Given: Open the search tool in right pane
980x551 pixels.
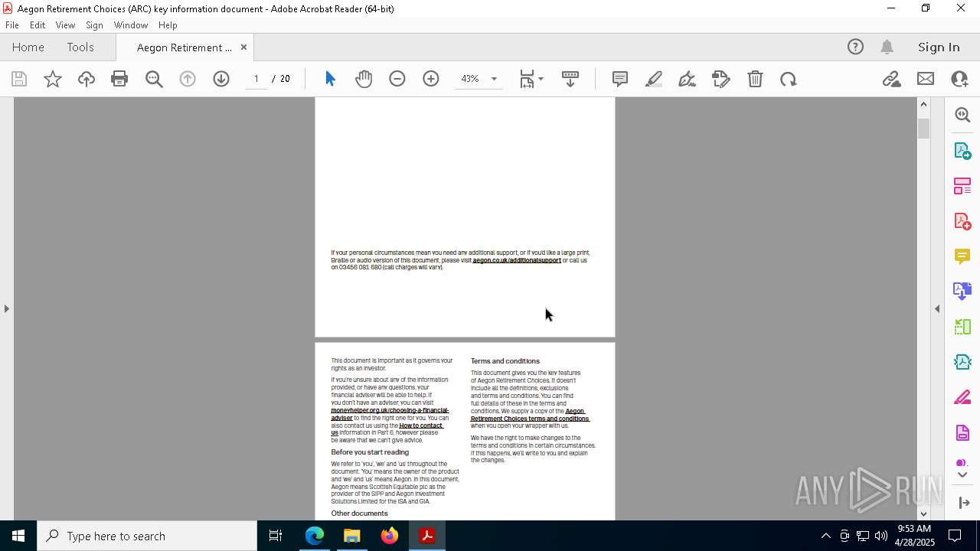Looking at the screenshot, I should tap(962, 115).
